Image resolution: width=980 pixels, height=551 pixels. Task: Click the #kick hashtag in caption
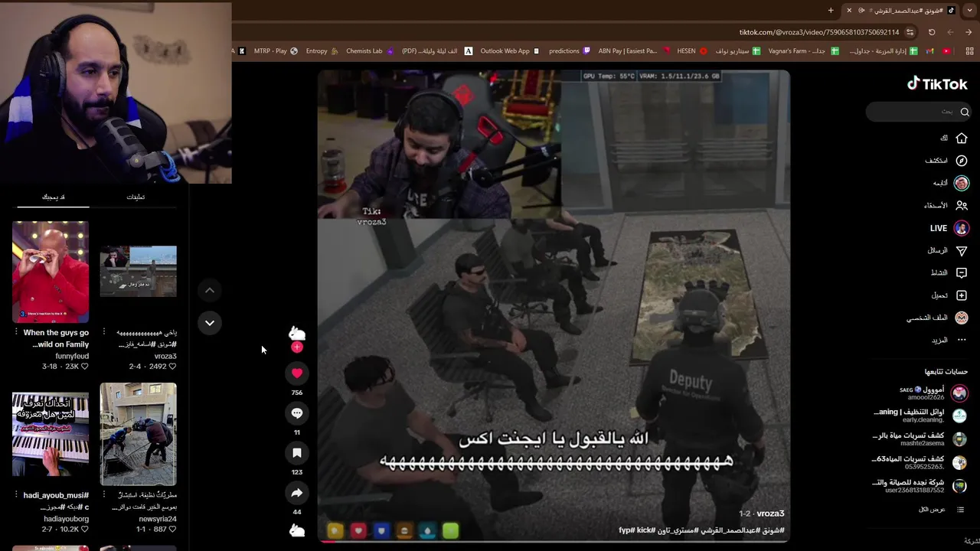point(645,530)
